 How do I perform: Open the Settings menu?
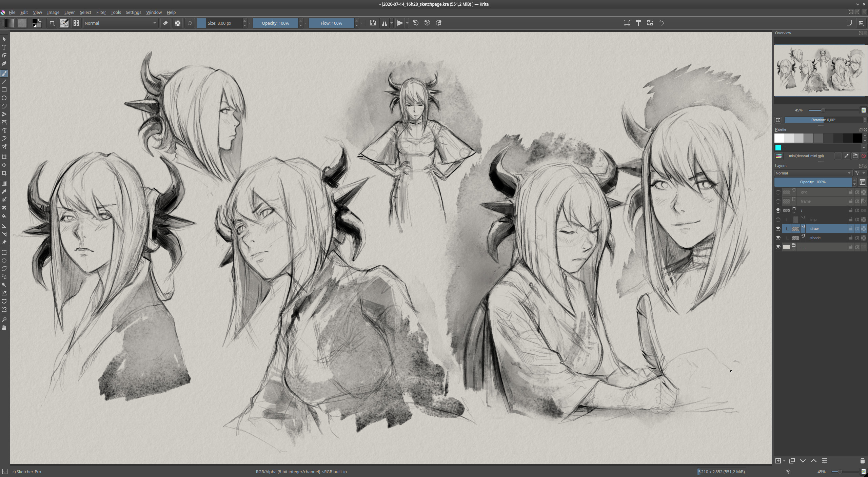coord(133,12)
